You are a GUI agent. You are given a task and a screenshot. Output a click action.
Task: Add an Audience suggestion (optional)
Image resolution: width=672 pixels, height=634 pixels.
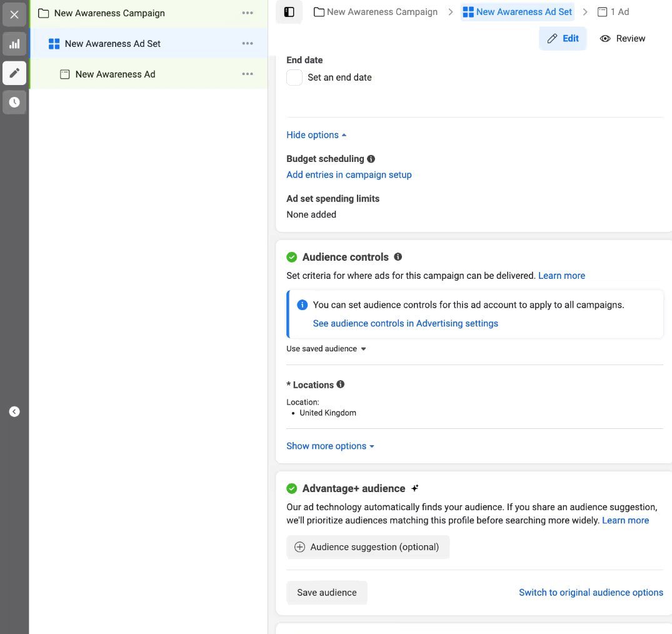368,547
